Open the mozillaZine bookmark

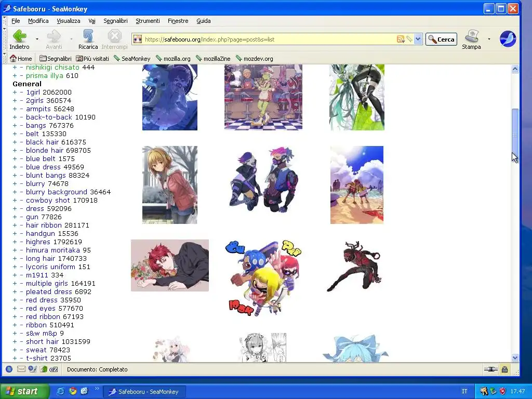213,58
